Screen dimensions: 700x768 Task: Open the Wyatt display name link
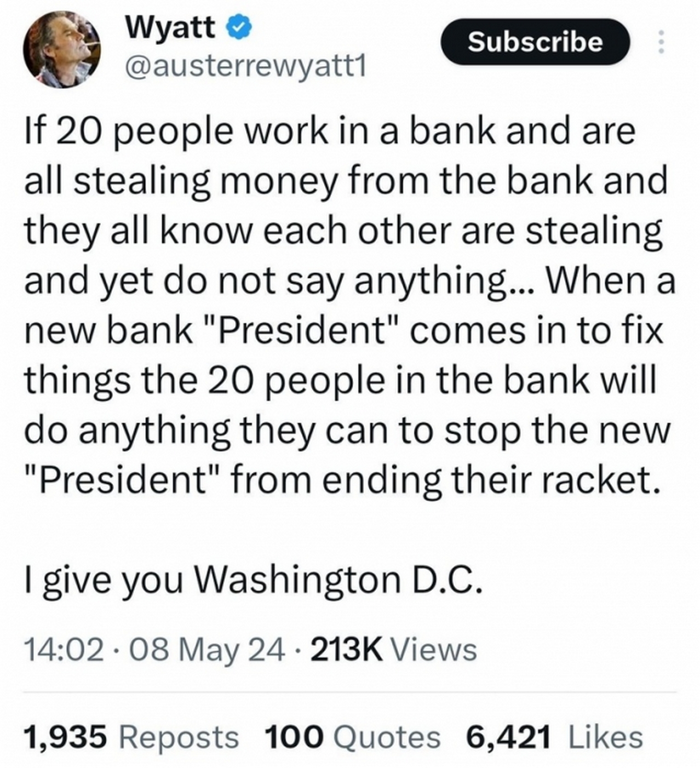(x=171, y=28)
